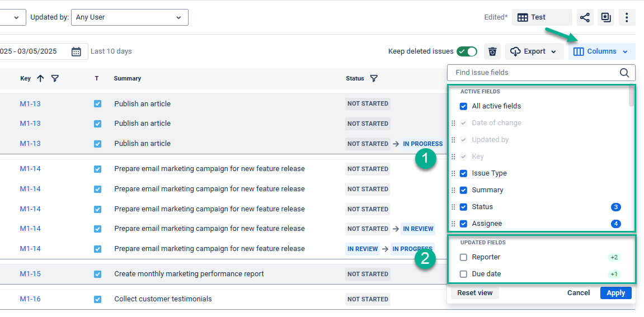The width and height of the screenshot is (644, 317).
Task: Check the Due date field checkbox
Action: (x=463, y=275)
